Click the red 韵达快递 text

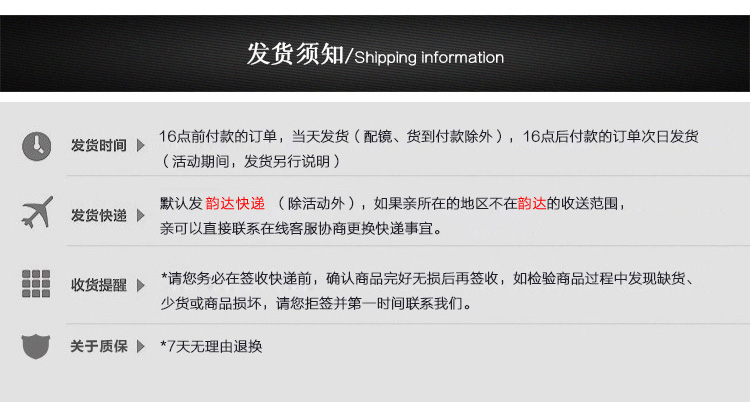[x=235, y=204]
